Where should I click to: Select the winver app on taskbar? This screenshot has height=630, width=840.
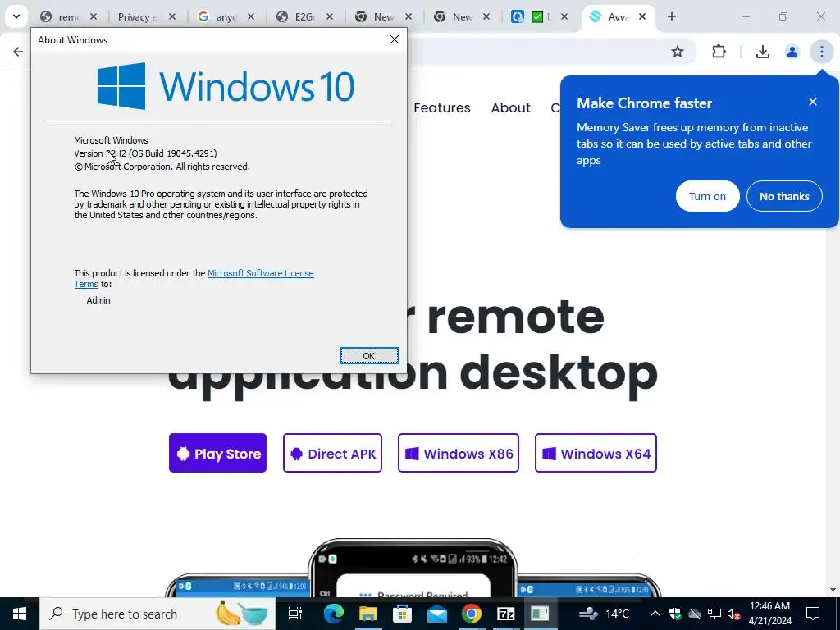(x=540, y=614)
